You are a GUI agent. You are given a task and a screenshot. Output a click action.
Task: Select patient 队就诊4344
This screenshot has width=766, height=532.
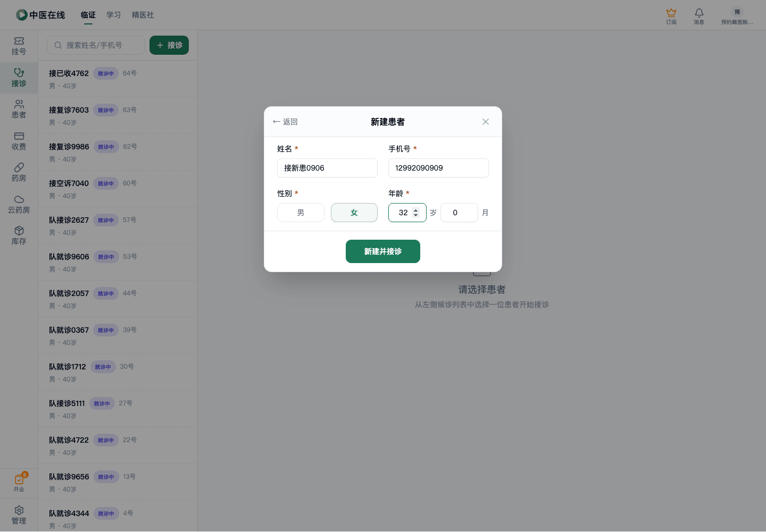click(x=118, y=516)
